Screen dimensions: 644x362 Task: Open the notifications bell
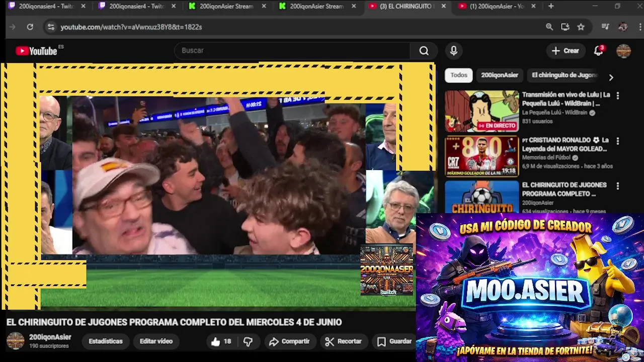(599, 50)
